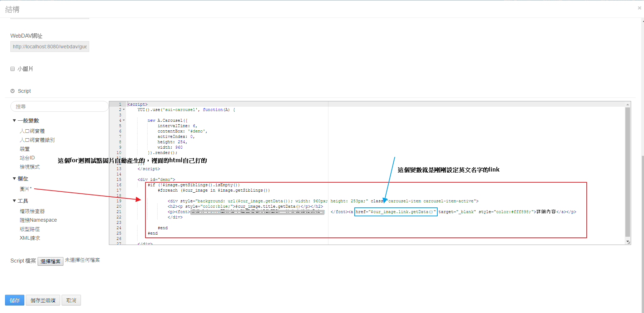Select the 圖片* field entry
This screenshot has width=644, height=313.
tap(26, 189)
